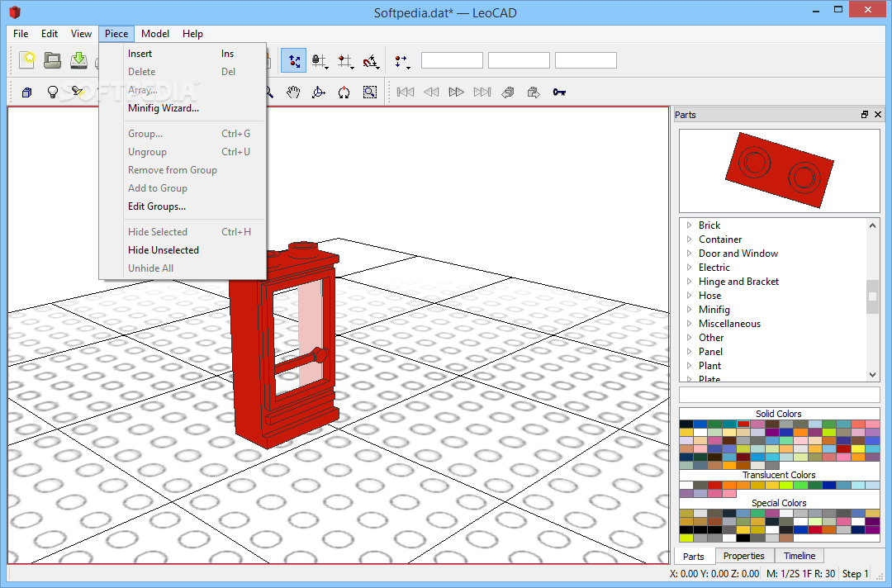Expand the Door and Window category
Viewport: 892px width, 588px height.
[690, 253]
